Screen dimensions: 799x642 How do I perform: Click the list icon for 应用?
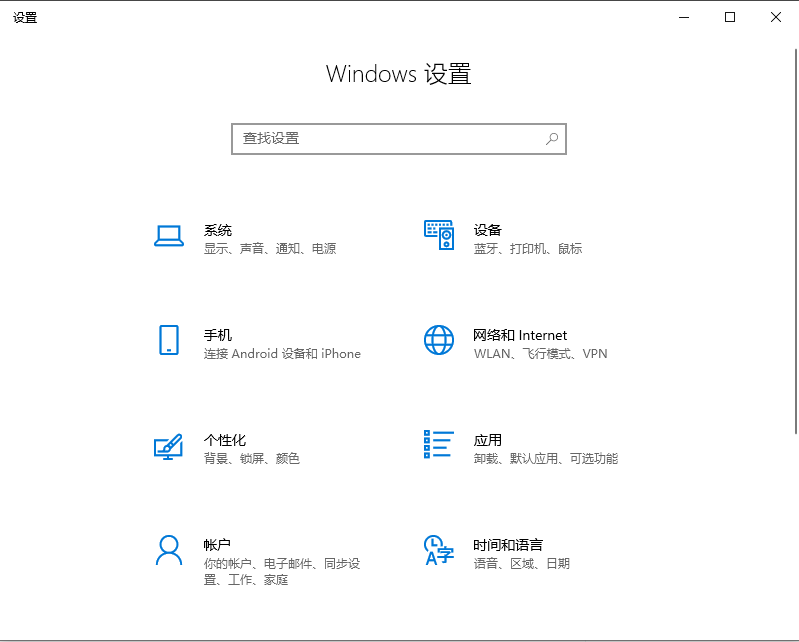(438, 445)
